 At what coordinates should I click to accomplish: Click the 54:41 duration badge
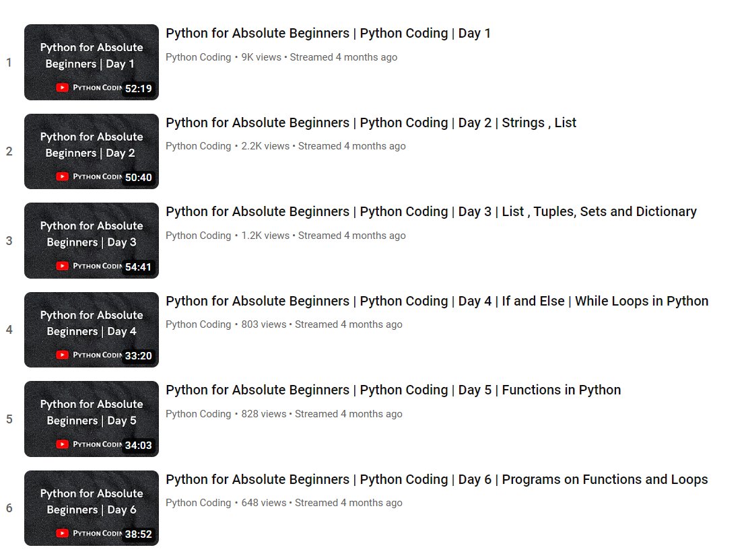139,267
